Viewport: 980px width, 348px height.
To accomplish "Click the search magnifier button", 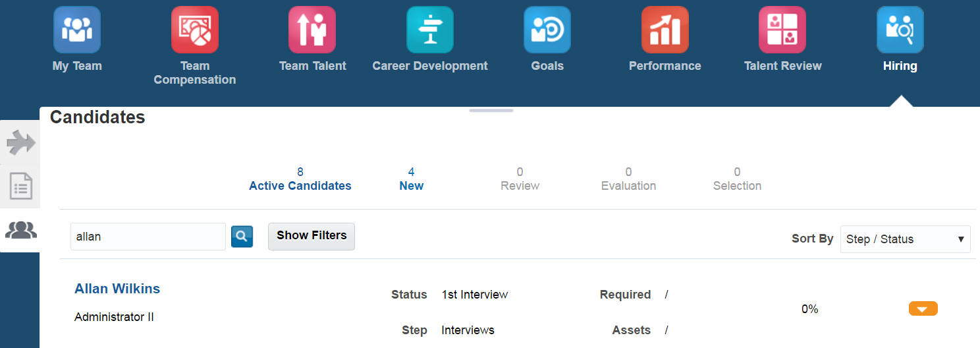I will [x=242, y=237].
